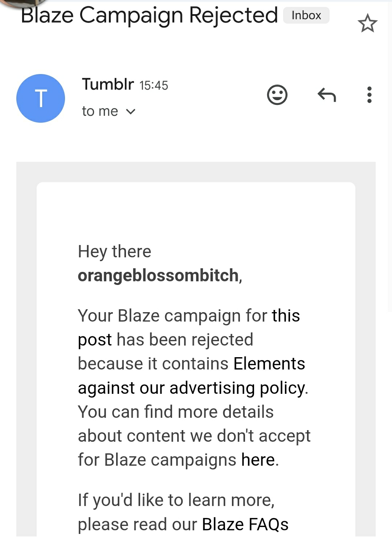The image size is (392, 547).
Task: Expand recipient details chevron next to 'to me'
Action: click(131, 111)
